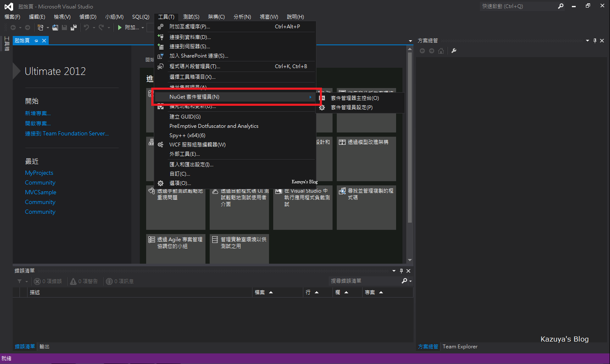Toggle the 0 項警告 warnings filter

tap(84, 281)
